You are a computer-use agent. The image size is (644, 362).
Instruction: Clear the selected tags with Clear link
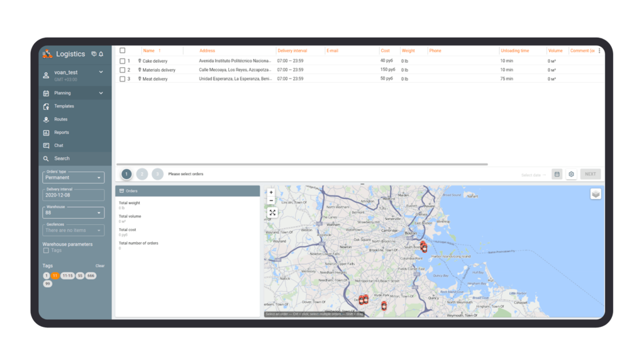pyautogui.click(x=100, y=266)
